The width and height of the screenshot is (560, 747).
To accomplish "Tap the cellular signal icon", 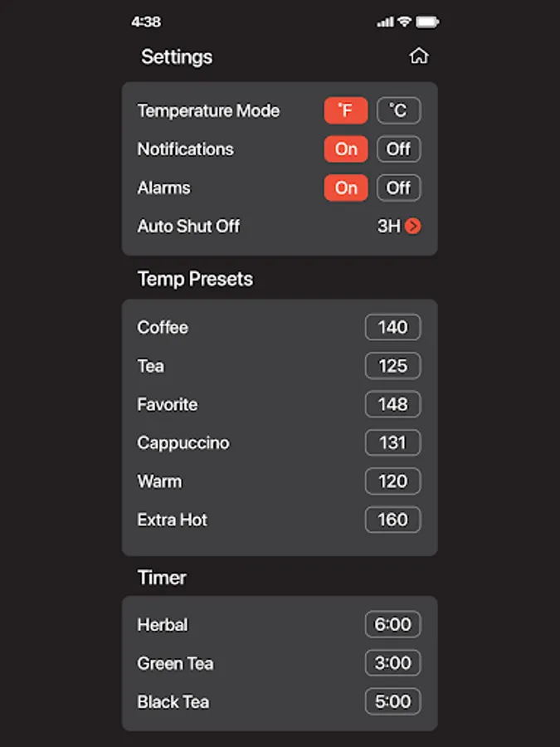I will (x=385, y=22).
